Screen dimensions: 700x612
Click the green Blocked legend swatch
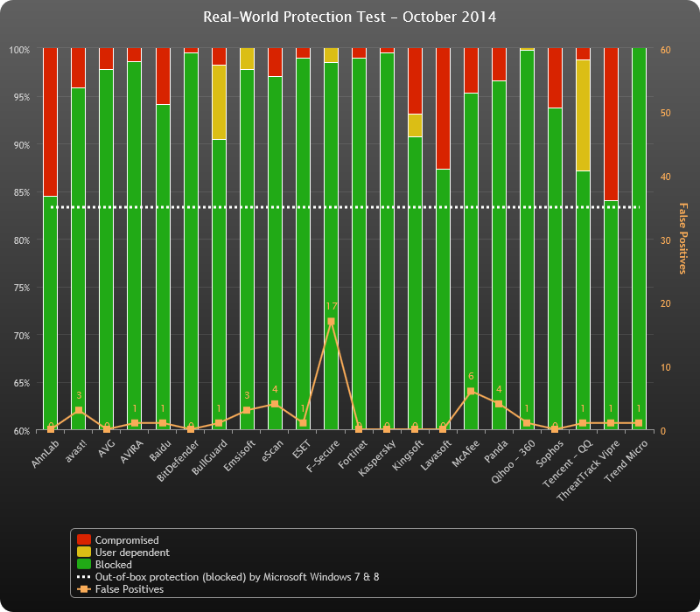tap(84, 564)
